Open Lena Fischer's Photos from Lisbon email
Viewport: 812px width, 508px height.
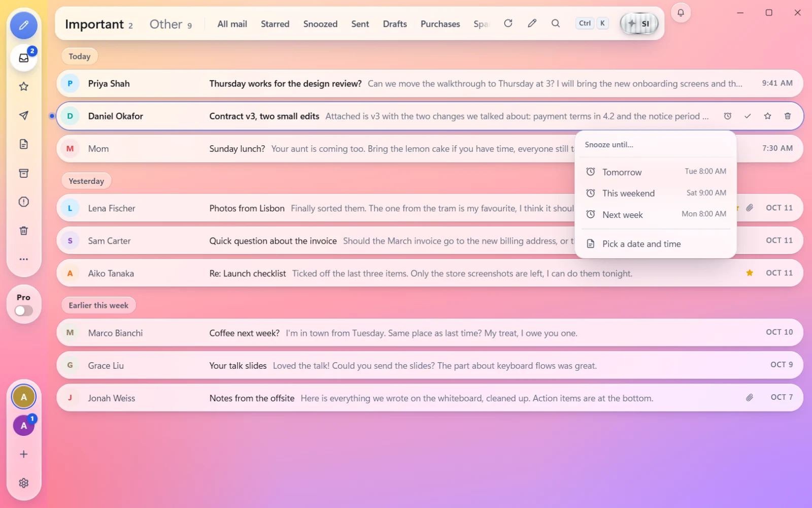(x=430, y=208)
